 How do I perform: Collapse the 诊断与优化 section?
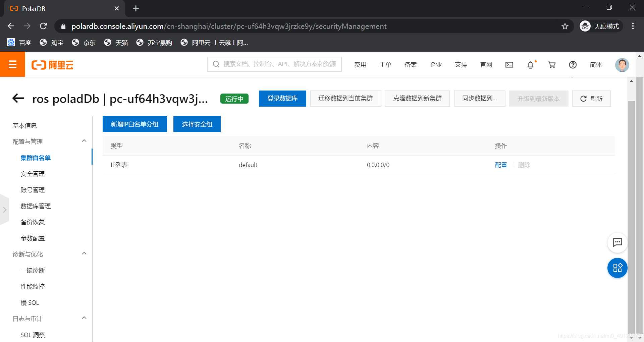(x=84, y=253)
